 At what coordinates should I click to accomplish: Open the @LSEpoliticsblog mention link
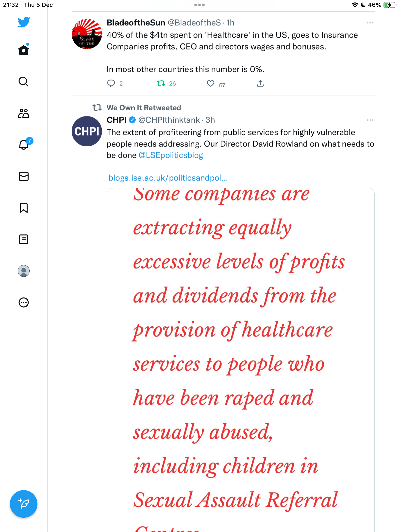pyautogui.click(x=171, y=155)
